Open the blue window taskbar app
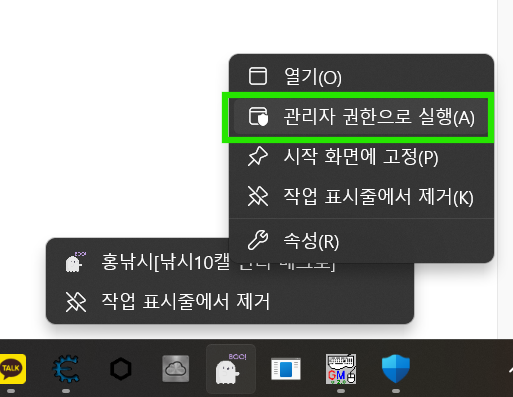 pos(286,369)
